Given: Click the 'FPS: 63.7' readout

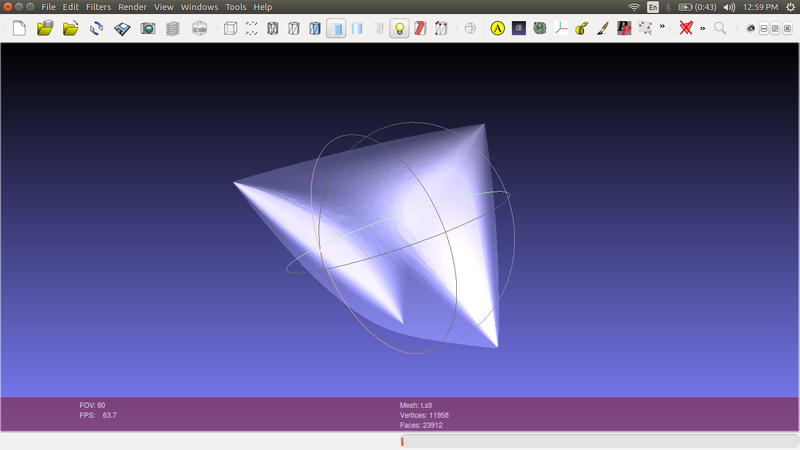Looking at the screenshot, I should pyautogui.click(x=98, y=415).
